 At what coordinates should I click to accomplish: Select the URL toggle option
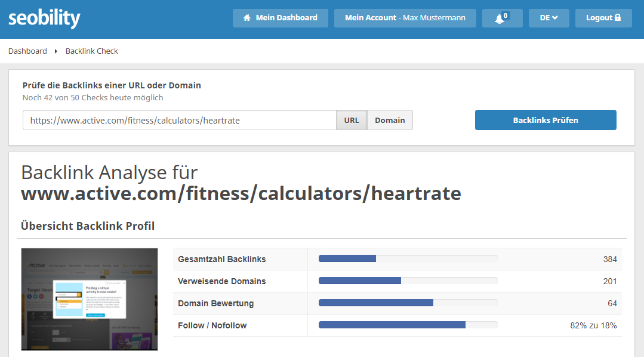(x=352, y=120)
